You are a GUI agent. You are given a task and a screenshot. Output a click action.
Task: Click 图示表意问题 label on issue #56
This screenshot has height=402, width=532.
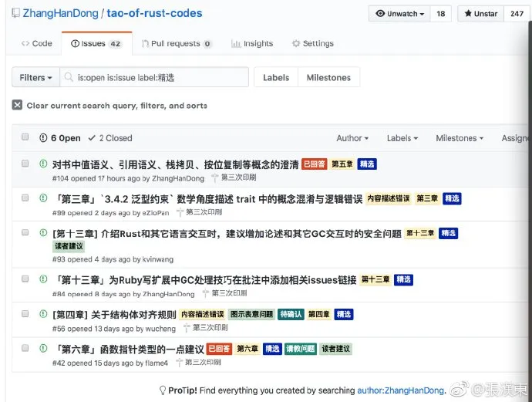[x=252, y=314]
